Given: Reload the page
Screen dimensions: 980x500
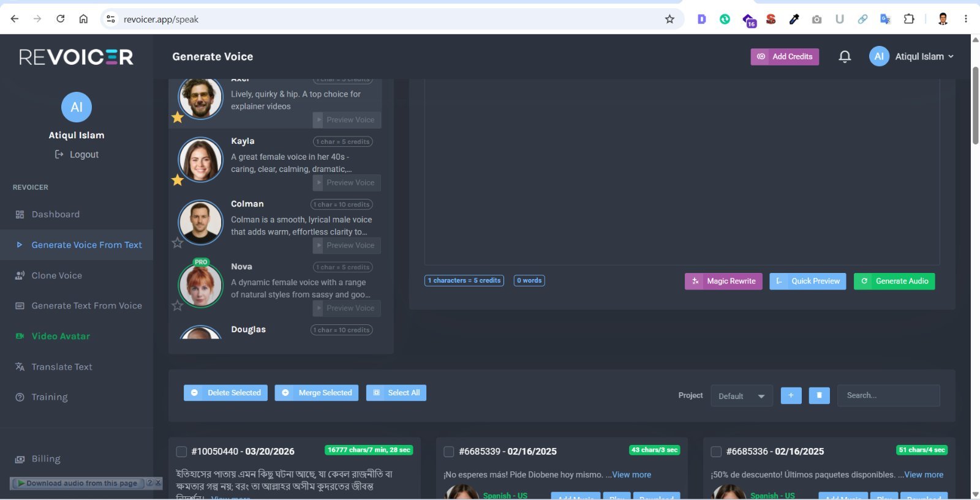Looking at the screenshot, I should tap(61, 19).
